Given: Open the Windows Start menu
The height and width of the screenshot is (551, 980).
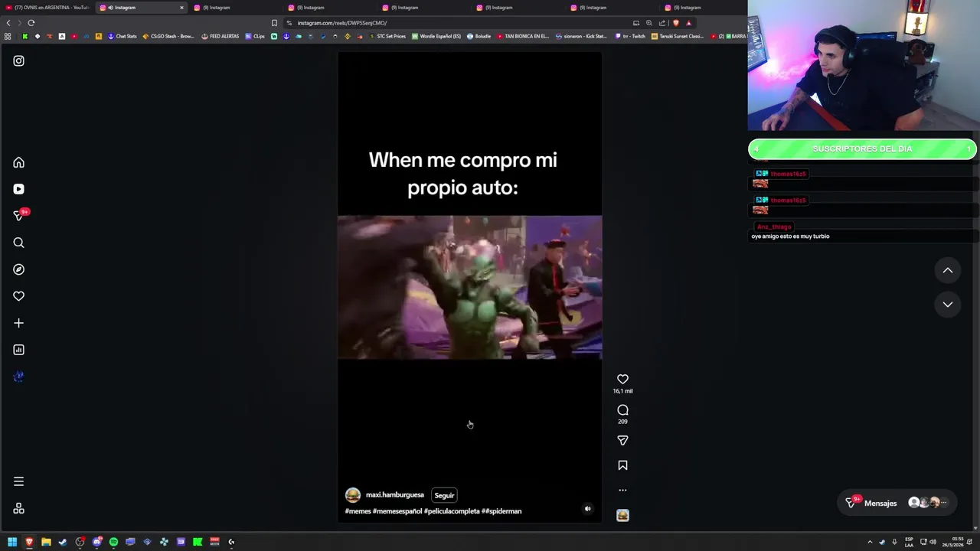Looking at the screenshot, I should pyautogui.click(x=12, y=542).
